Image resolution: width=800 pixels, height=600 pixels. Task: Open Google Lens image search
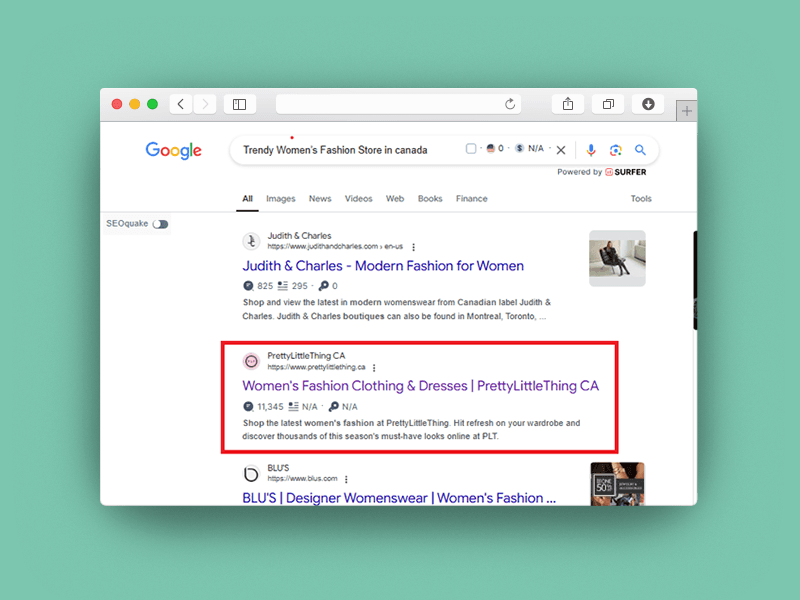click(x=615, y=150)
